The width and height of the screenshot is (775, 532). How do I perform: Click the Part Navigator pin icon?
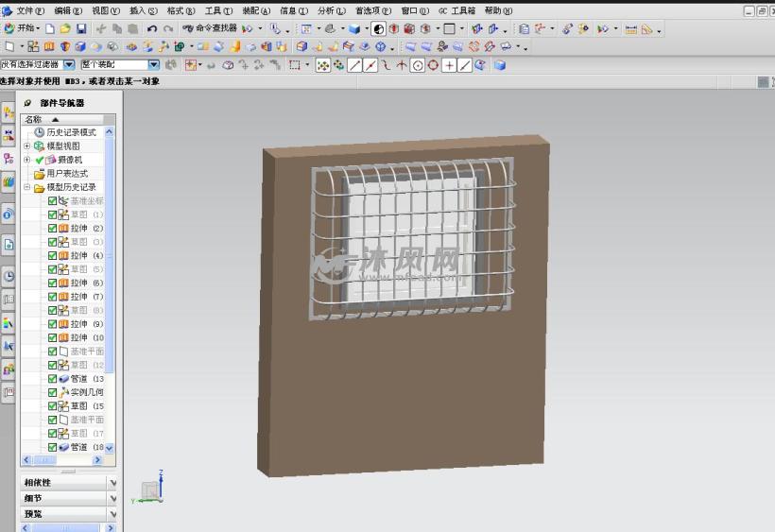(27, 103)
